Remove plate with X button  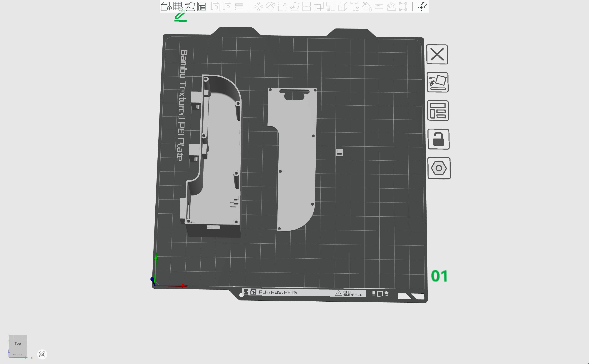pos(437,54)
